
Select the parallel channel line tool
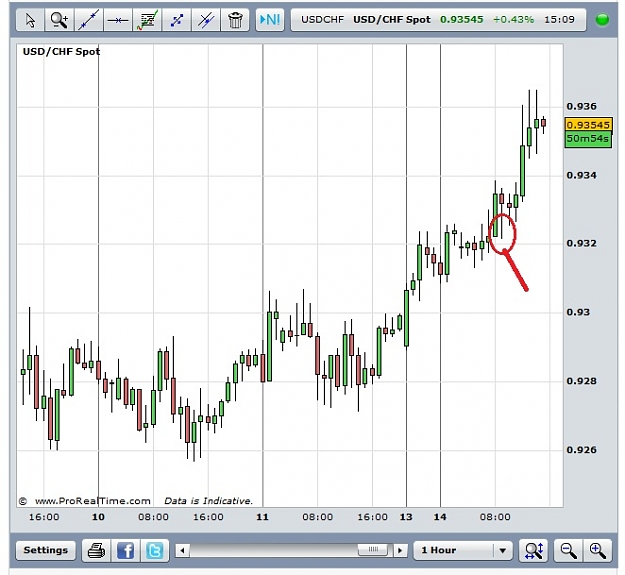point(206,20)
